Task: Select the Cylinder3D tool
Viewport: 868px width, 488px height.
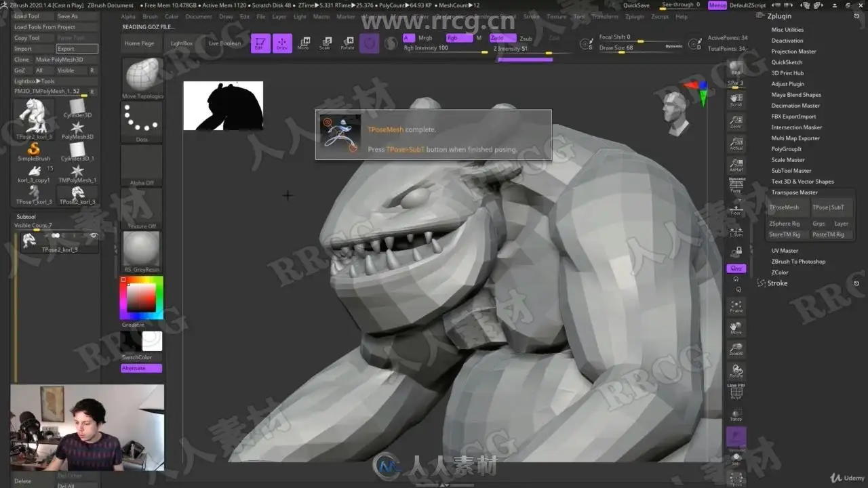Action: (77, 108)
